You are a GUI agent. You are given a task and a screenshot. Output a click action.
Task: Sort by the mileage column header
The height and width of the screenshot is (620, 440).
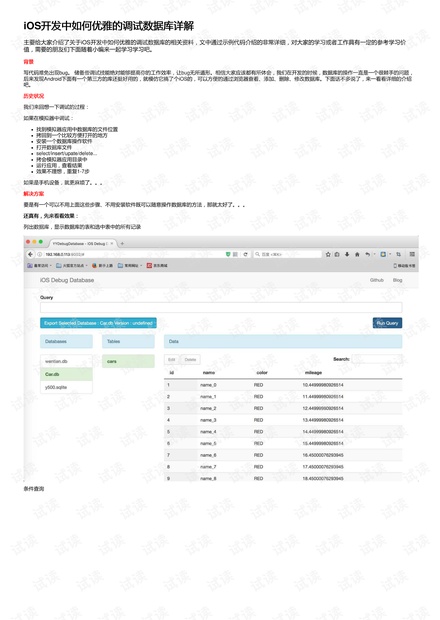point(313,372)
